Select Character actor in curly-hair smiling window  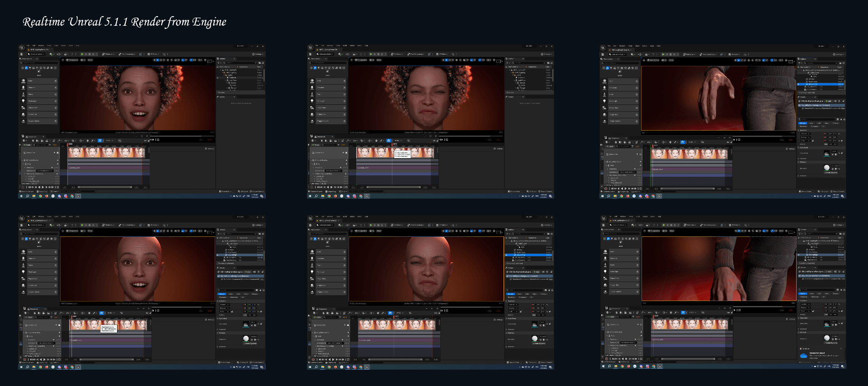coord(39,88)
